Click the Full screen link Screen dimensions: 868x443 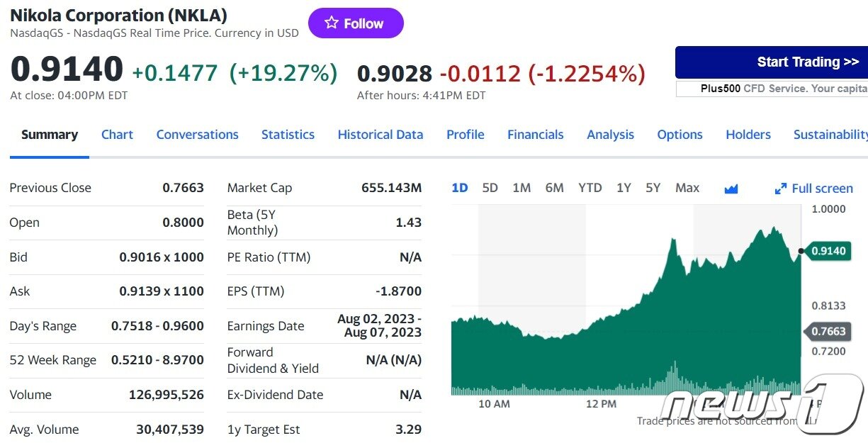point(821,189)
